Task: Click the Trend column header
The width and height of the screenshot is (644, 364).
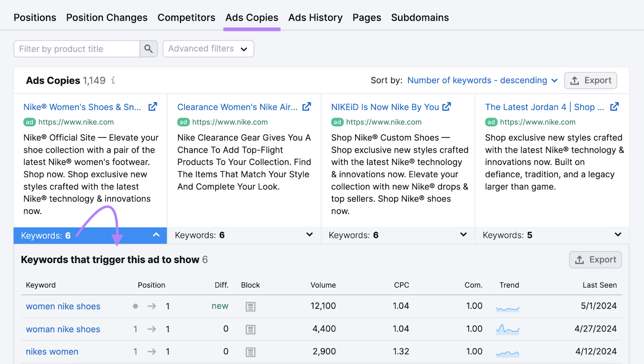Action: click(x=509, y=285)
